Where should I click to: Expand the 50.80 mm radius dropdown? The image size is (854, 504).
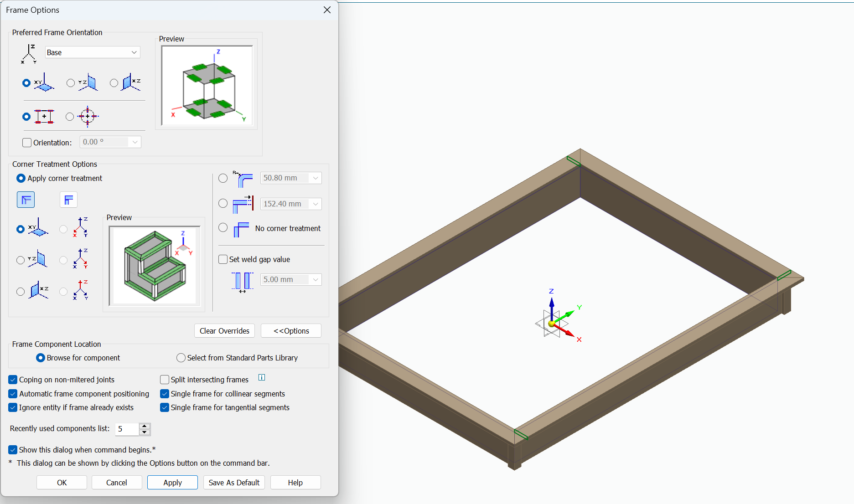[316, 178]
